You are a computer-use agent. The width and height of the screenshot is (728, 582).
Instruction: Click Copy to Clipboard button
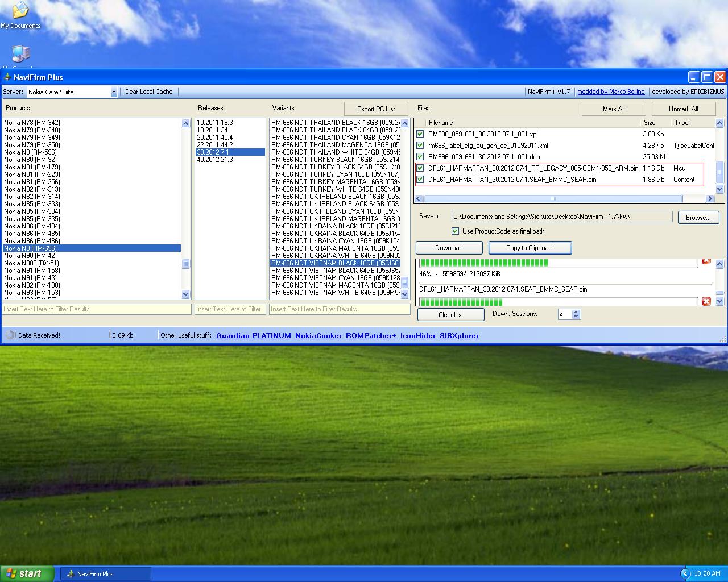(x=530, y=248)
